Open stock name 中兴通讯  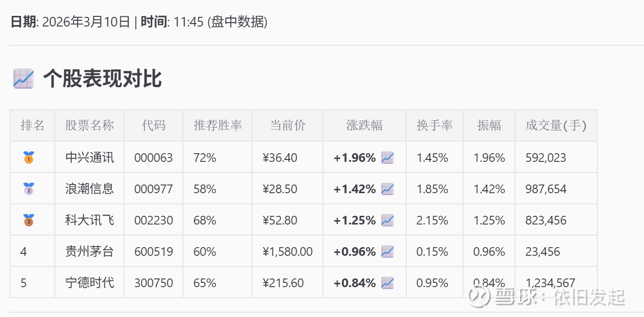click(90, 158)
